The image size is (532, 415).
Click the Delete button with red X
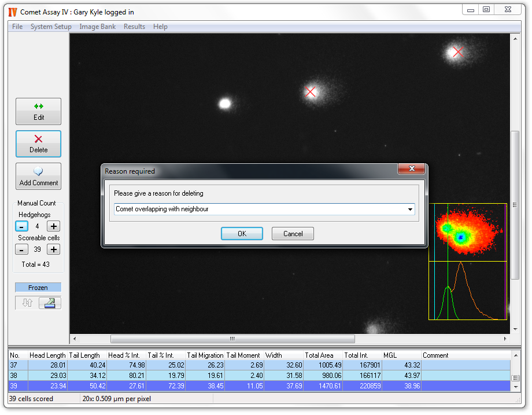coord(38,144)
